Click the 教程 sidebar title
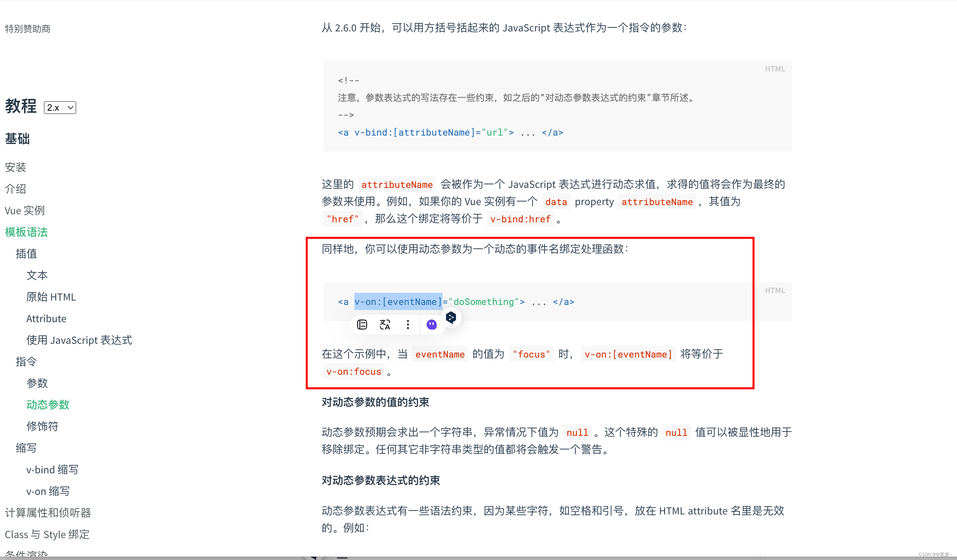 coord(21,106)
